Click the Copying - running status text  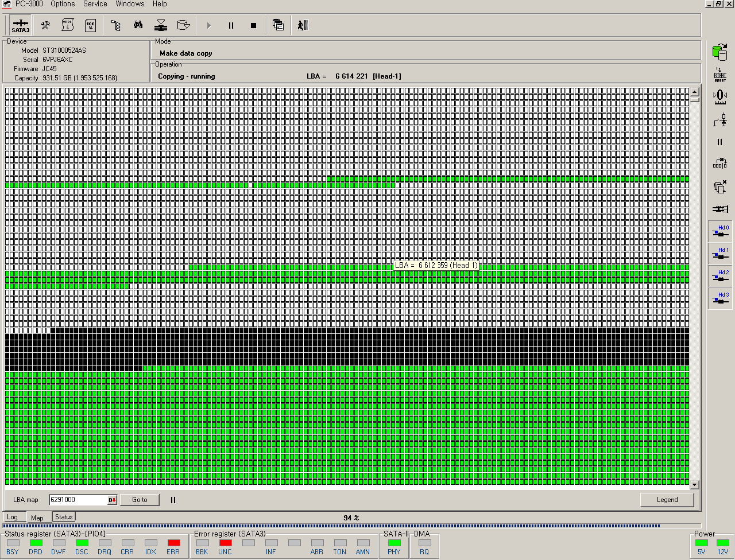tap(187, 76)
